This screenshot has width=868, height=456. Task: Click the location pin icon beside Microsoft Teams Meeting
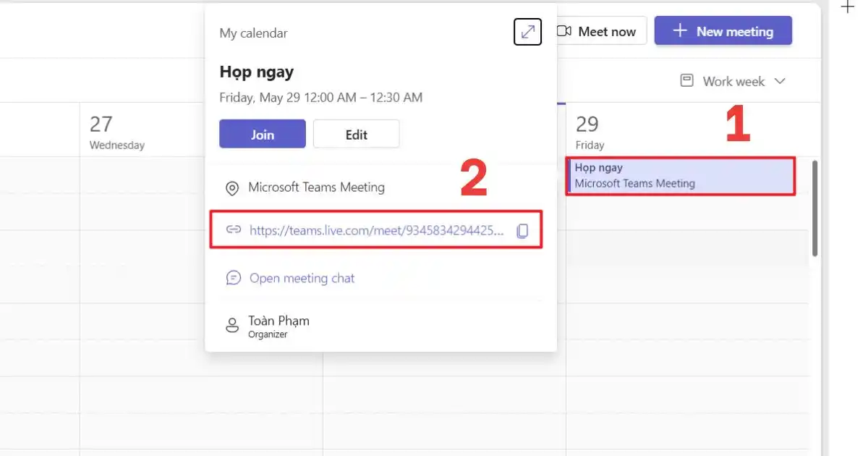232,188
